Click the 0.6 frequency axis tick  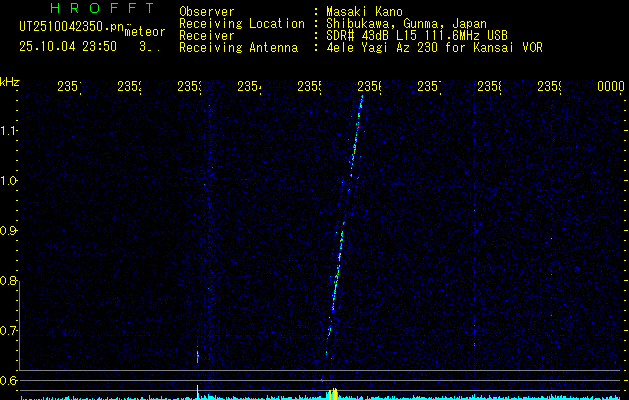[x=10, y=381]
